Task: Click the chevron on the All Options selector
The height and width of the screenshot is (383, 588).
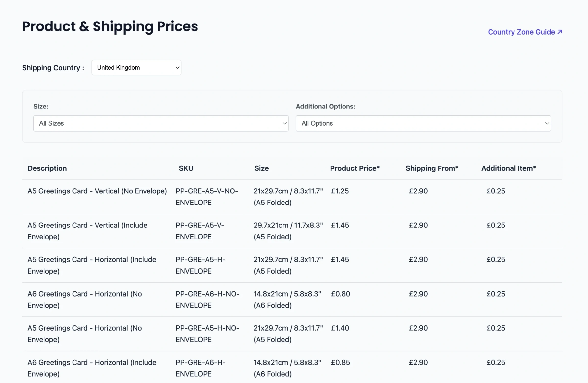Action: pos(547,123)
